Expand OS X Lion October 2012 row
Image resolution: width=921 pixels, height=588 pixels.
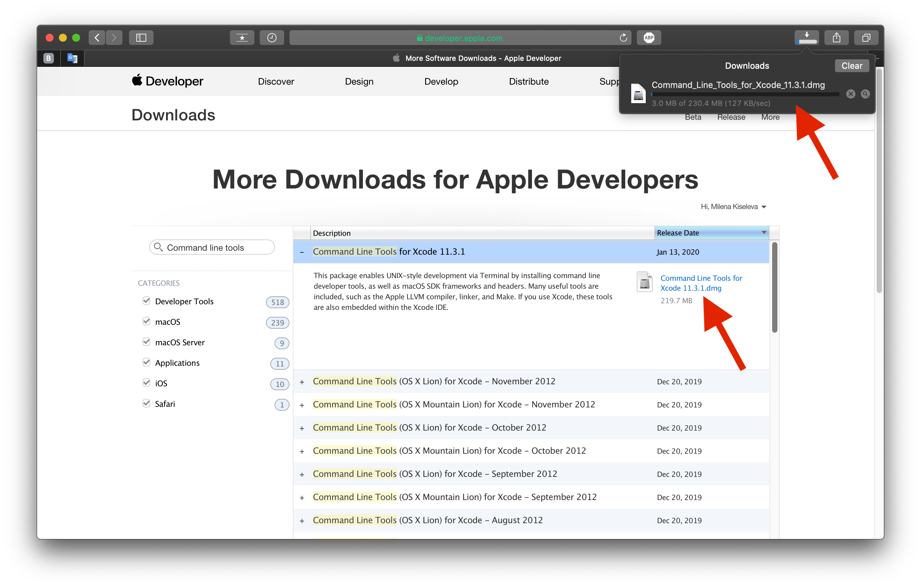(302, 428)
